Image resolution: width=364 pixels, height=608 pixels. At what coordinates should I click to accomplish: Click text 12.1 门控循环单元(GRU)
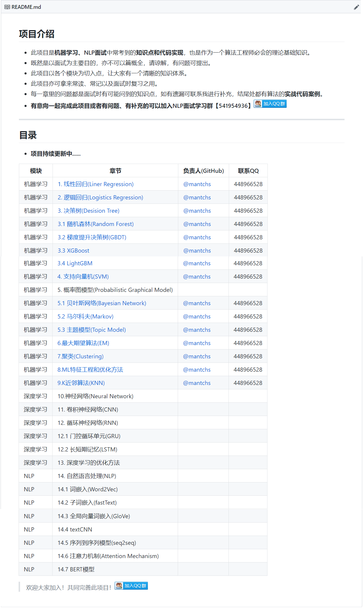[x=89, y=436]
